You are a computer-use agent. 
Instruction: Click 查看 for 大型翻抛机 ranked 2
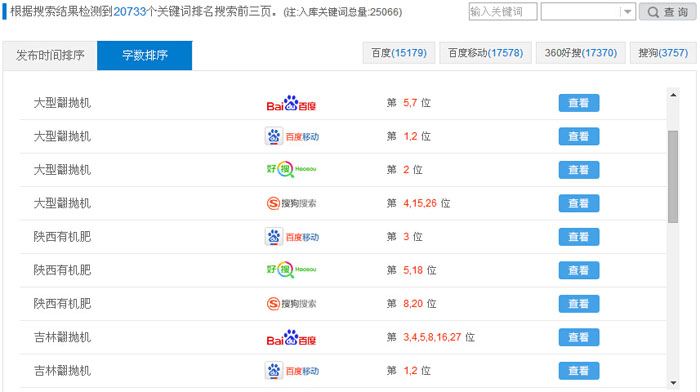tap(579, 170)
